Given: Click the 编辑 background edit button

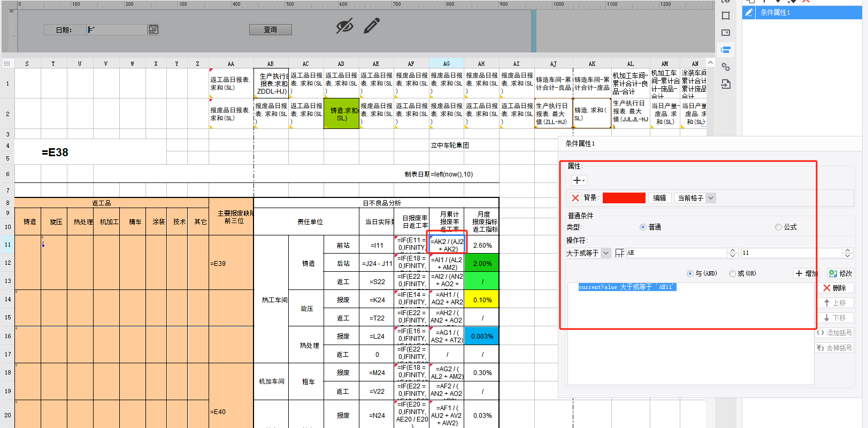Looking at the screenshot, I should click(659, 198).
